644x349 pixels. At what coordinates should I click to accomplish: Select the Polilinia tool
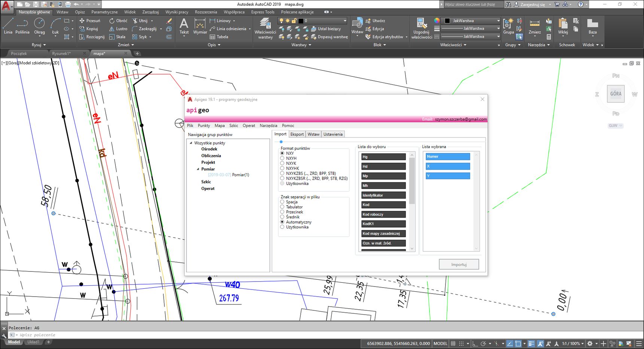click(22, 26)
